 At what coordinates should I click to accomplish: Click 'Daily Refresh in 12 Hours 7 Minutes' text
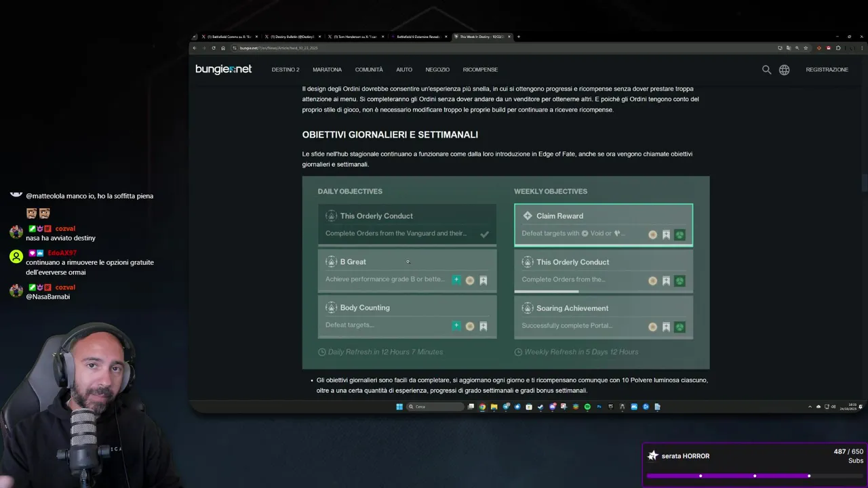click(385, 352)
